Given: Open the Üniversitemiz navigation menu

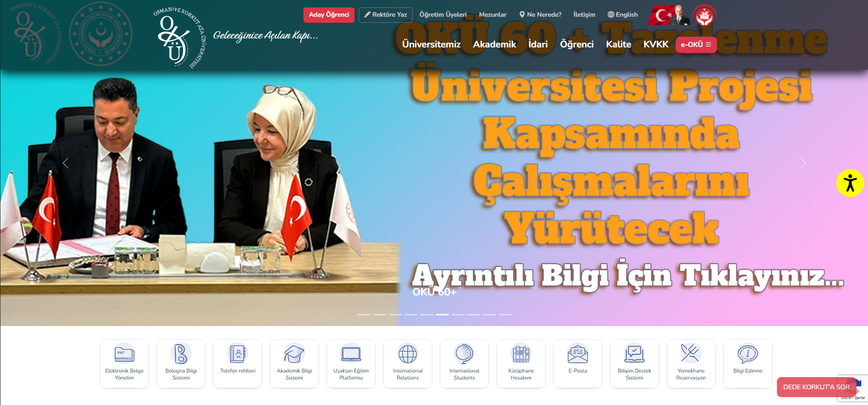Looking at the screenshot, I should click(431, 45).
